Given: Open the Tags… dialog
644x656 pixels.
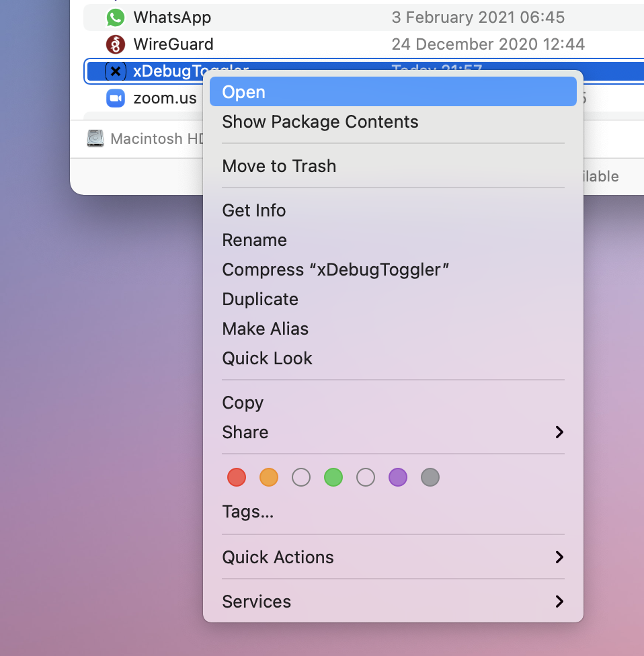Looking at the screenshot, I should pyautogui.click(x=393, y=511).
